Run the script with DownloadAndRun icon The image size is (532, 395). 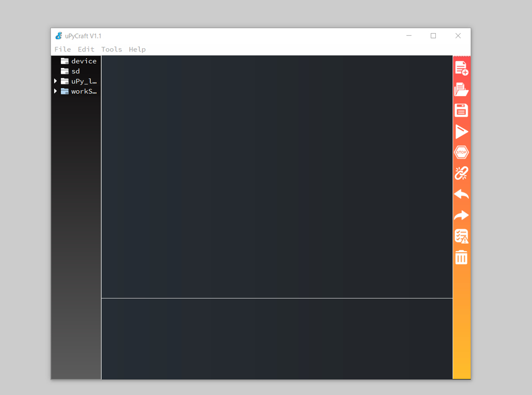tap(461, 131)
